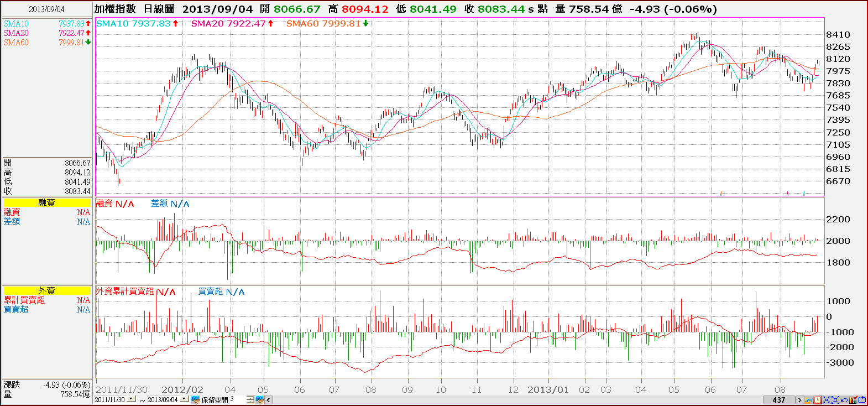The width and height of the screenshot is (868, 406).
Task: Click the 2013/09/04 date box at top-left
Action: [x=47, y=9]
